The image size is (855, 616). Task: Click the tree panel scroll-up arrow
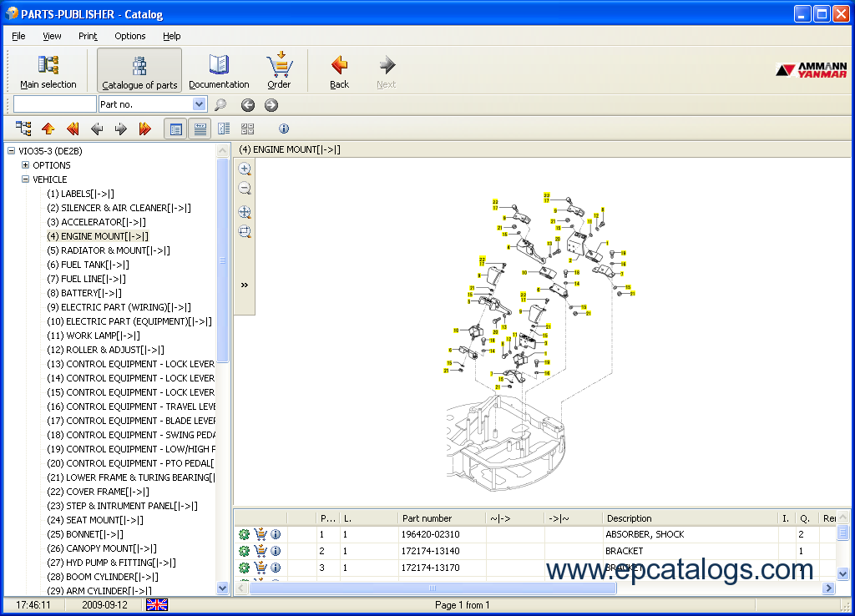pos(222,150)
